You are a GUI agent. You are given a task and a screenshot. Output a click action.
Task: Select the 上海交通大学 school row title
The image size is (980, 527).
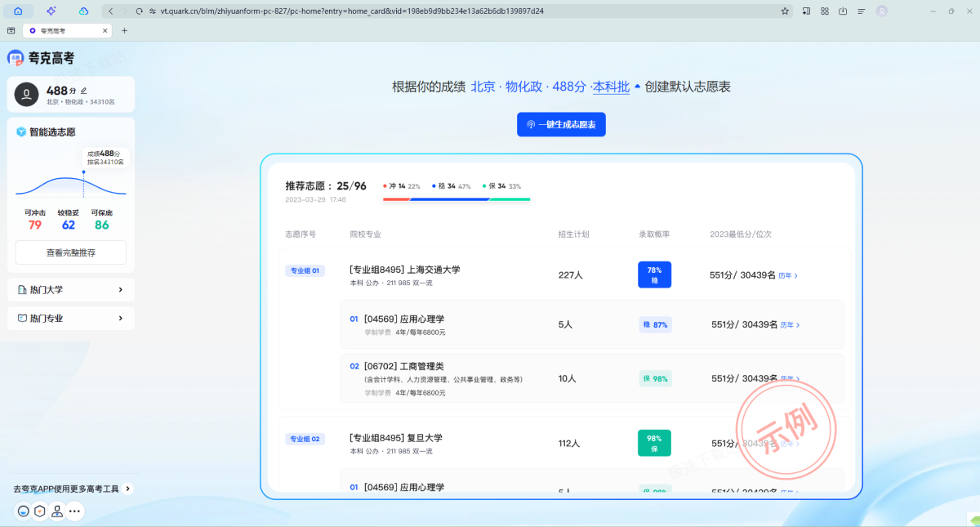pyautogui.click(x=405, y=270)
